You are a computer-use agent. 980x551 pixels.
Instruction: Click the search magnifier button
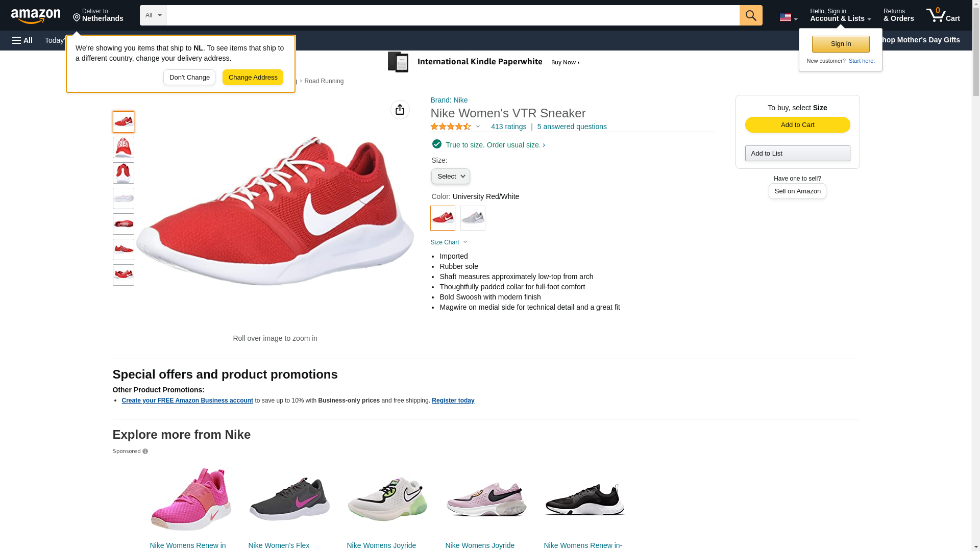(x=750, y=15)
